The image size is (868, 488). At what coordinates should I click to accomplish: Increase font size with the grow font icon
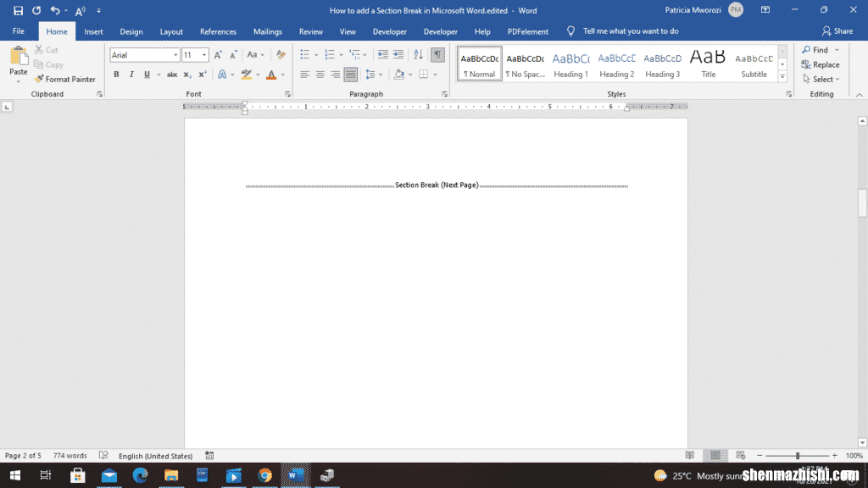(218, 55)
